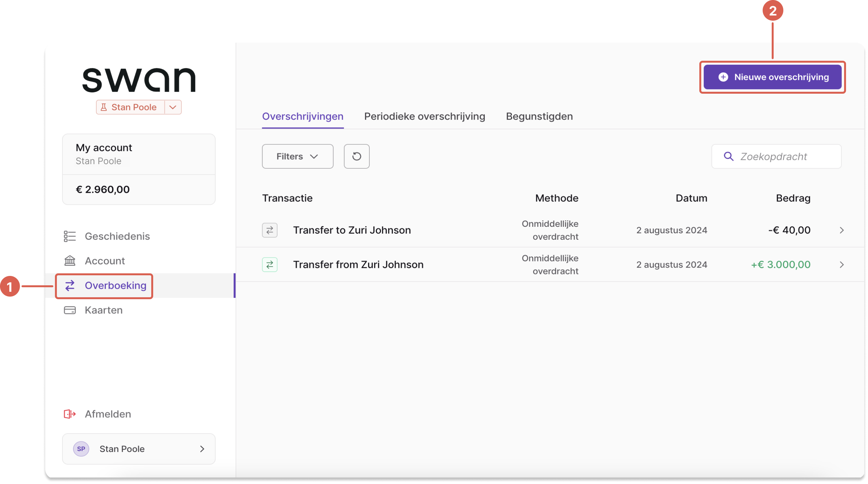Click the date in the -€ 40,00 row
The image size is (868, 484).
coord(672,230)
